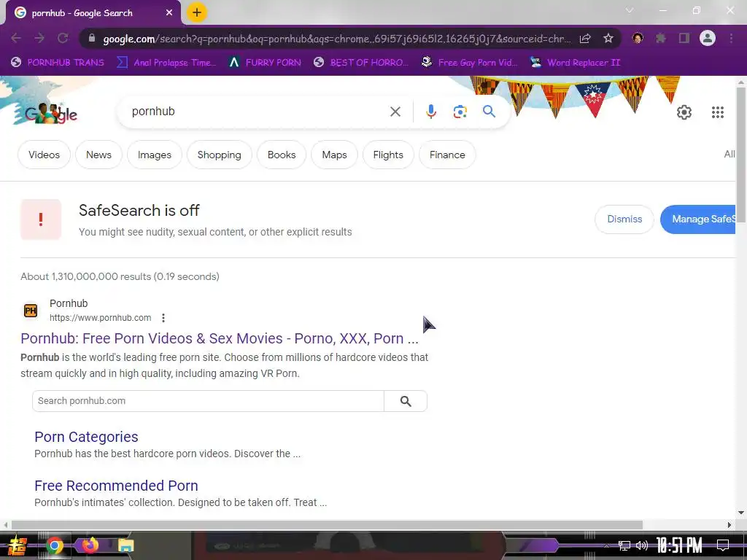The image size is (747, 560).
Task: Click the browser forward arrow
Action: tap(39, 38)
